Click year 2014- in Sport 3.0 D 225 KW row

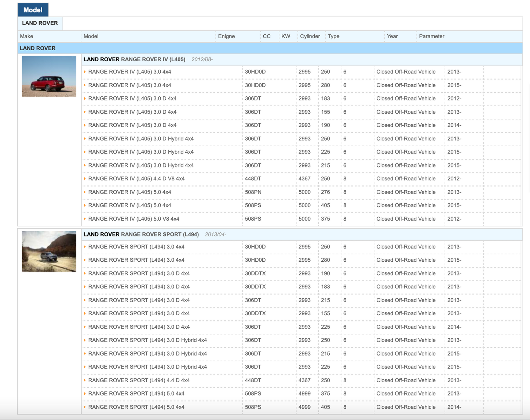[454, 327]
